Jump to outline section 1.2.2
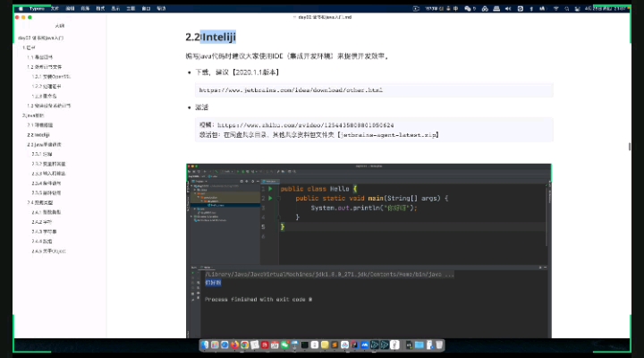 (47, 86)
